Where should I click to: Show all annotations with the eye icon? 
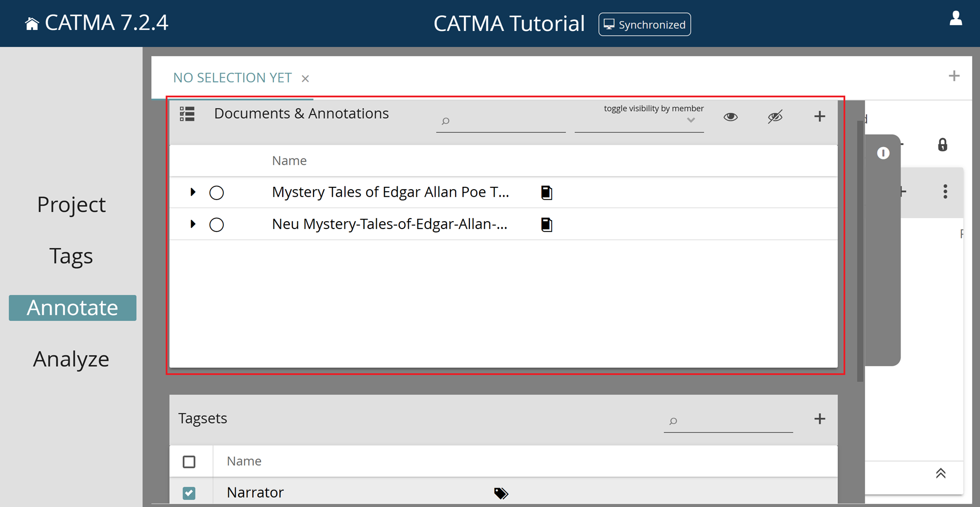[730, 117]
